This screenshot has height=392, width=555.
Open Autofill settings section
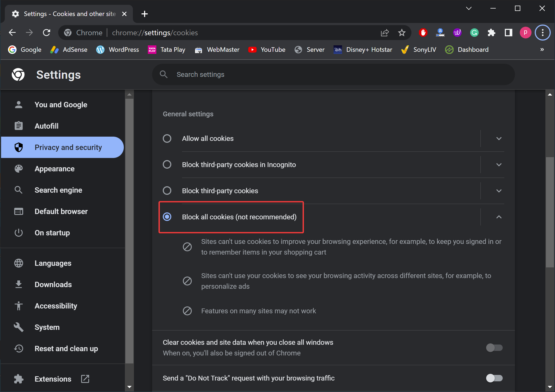click(62, 126)
